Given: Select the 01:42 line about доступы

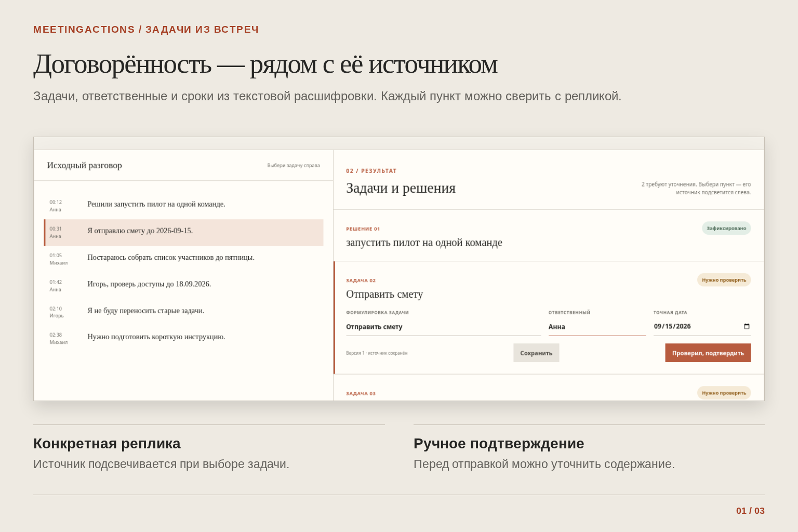Looking at the screenshot, I should pos(184,285).
